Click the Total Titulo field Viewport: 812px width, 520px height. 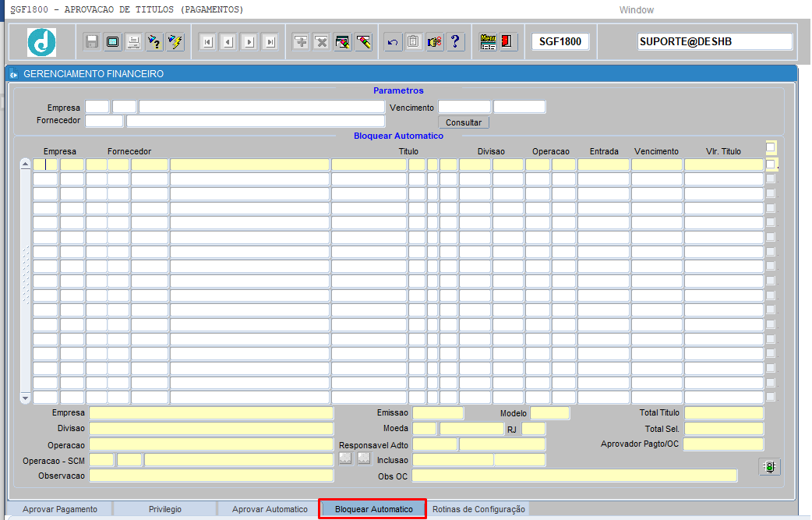(x=723, y=412)
